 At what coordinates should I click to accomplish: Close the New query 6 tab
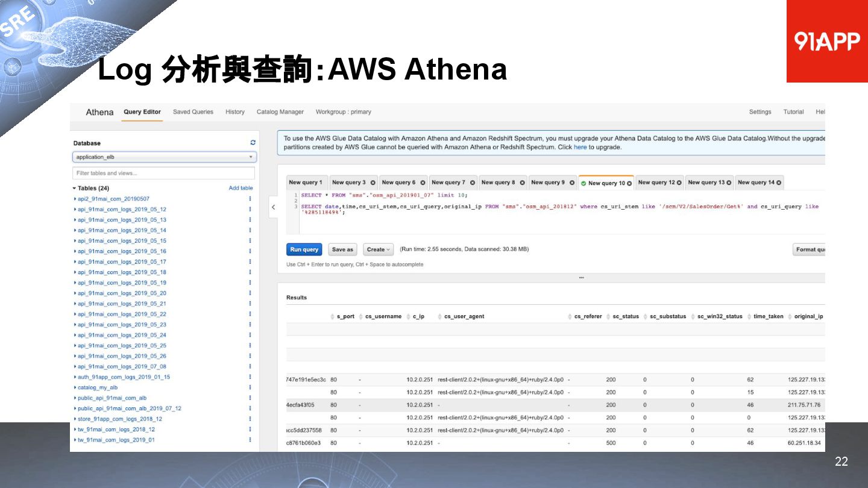(x=423, y=183)
